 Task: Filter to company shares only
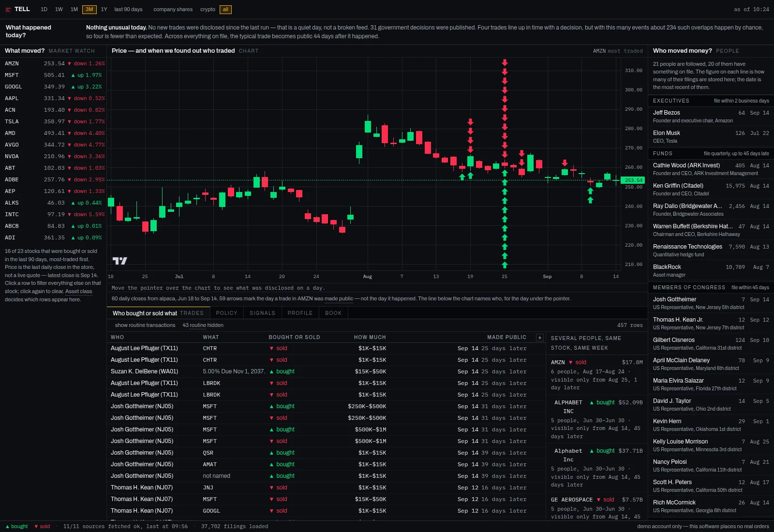click(x=173, y=9)
